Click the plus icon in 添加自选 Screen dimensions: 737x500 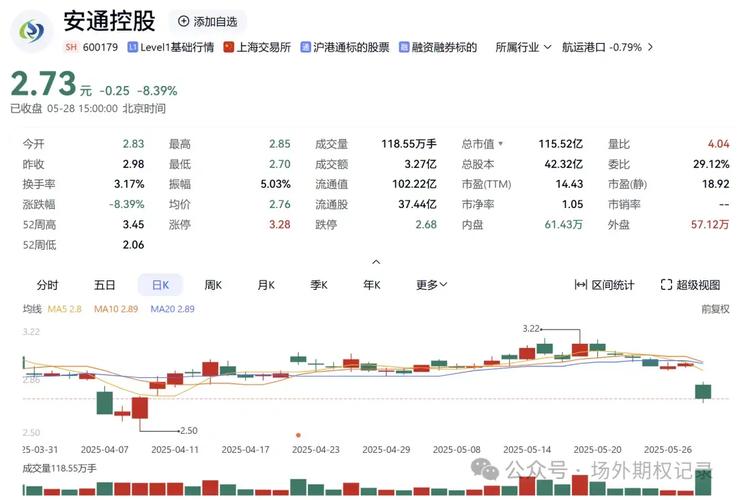183,21
